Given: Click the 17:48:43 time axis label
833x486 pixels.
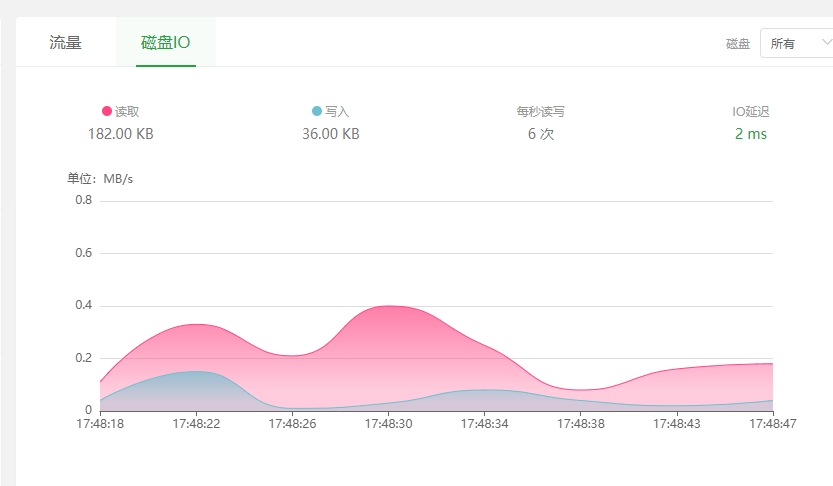Looking at the screenshot, I should (677, 424).
